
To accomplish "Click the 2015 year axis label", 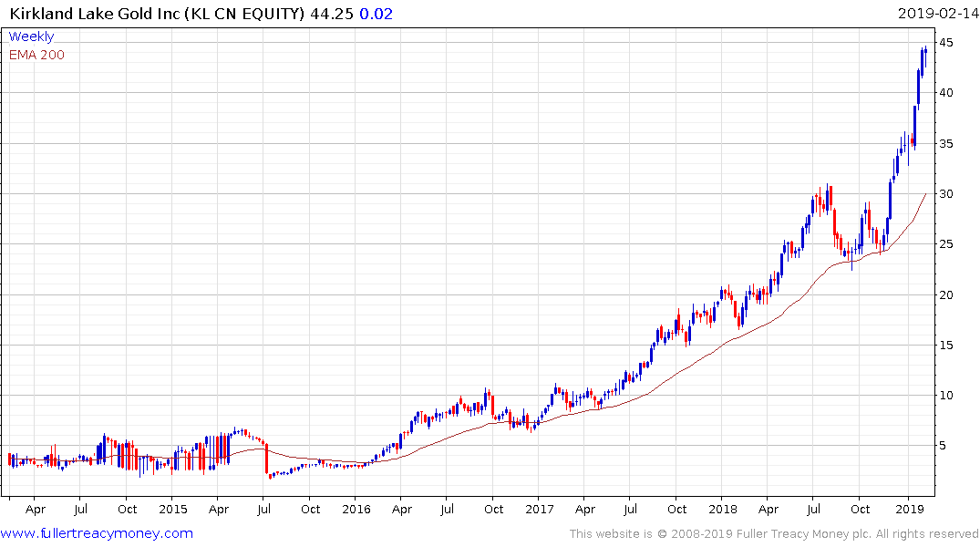I will pyautogui.click(x=173, y=509).
